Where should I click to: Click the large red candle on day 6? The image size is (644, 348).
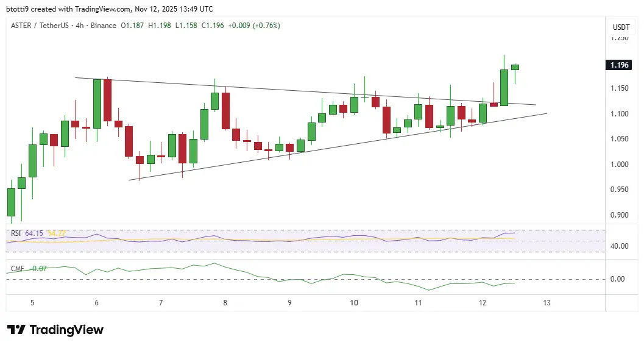(x=108, y=100)
